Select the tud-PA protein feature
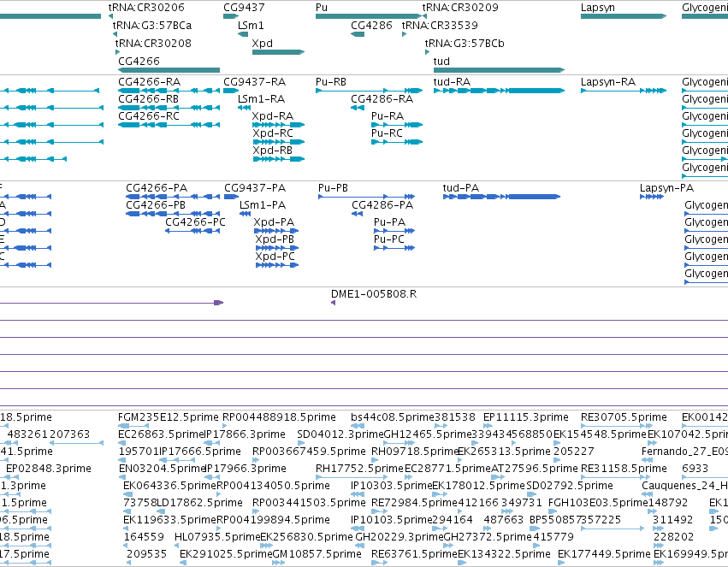The height and width of the screenshot is (567, 728). [x=501, y=197]
